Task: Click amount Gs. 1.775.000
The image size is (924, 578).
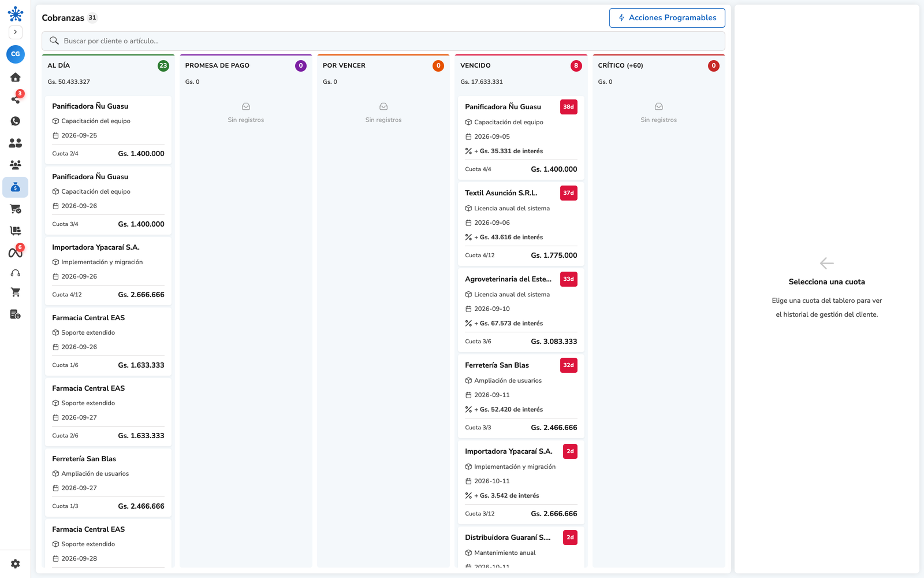Action: pyautogui.click(x=554, y=255)
